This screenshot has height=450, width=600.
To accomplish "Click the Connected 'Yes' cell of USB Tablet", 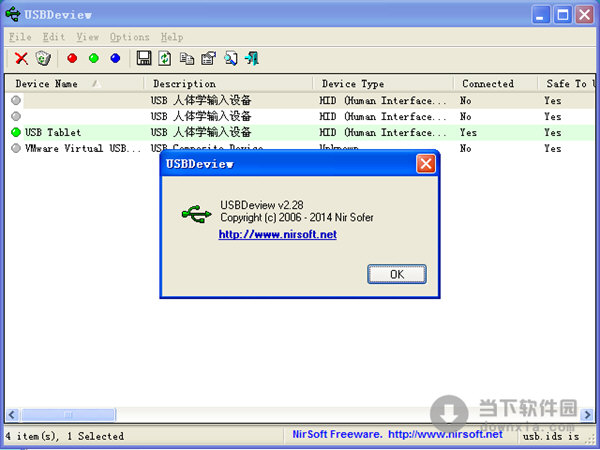I will pos(468,132).
